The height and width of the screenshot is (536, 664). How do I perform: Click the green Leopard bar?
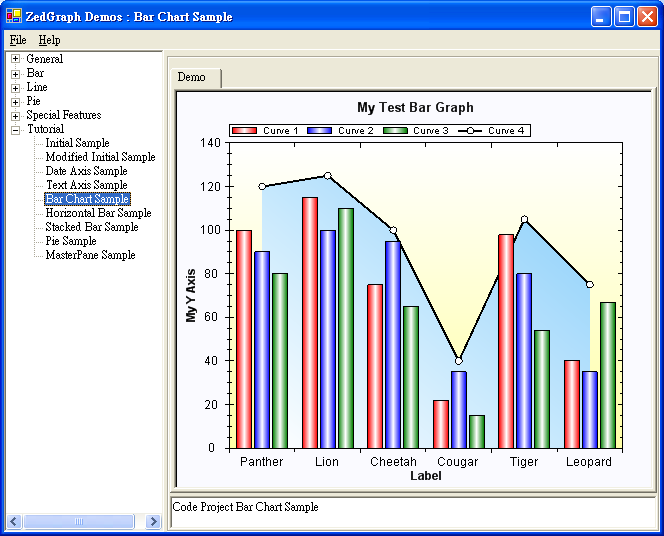click(x=608, y=375)
